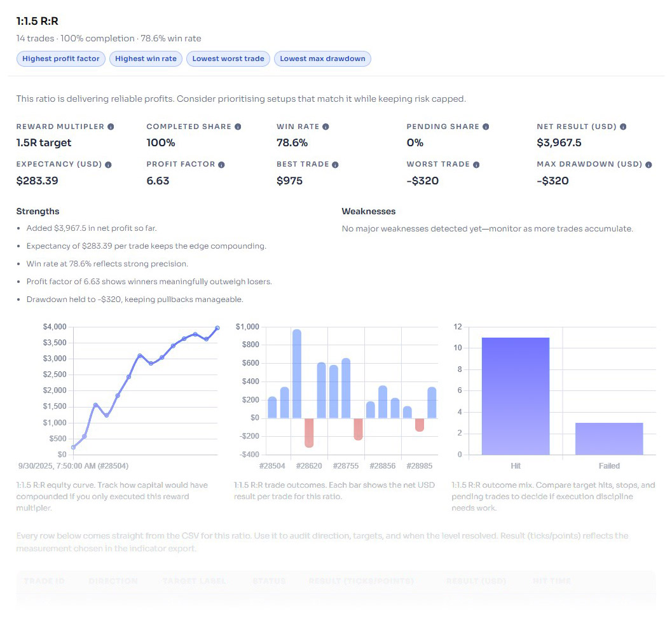Click the tallest $975 trade outcome bar
Image resolution: width=672 pixels, height=639 pixels.
[x=297, y=374]
